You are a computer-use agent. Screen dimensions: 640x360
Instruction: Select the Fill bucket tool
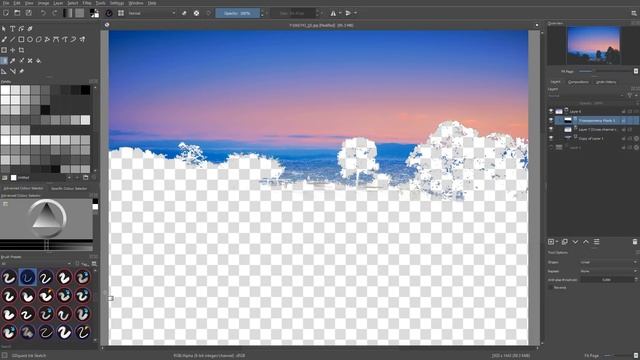coord(39,60)
